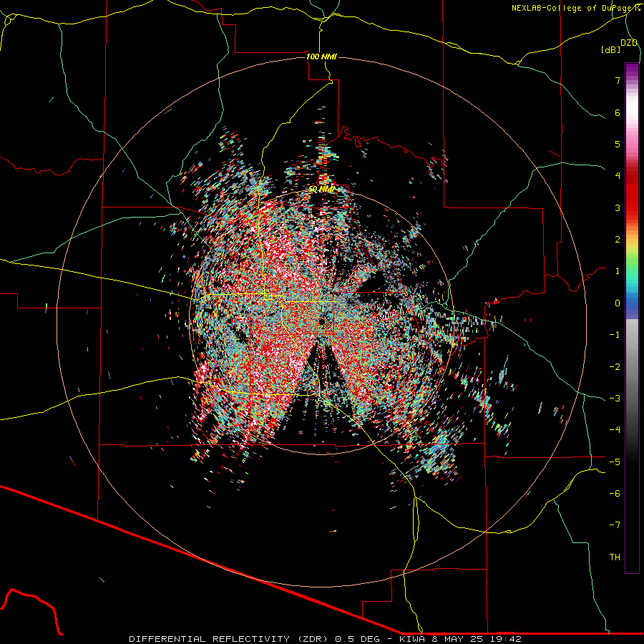This screenshot has width=644, height=644.
Task: Click the 5 value on color scale
Action: coord(618,144)
